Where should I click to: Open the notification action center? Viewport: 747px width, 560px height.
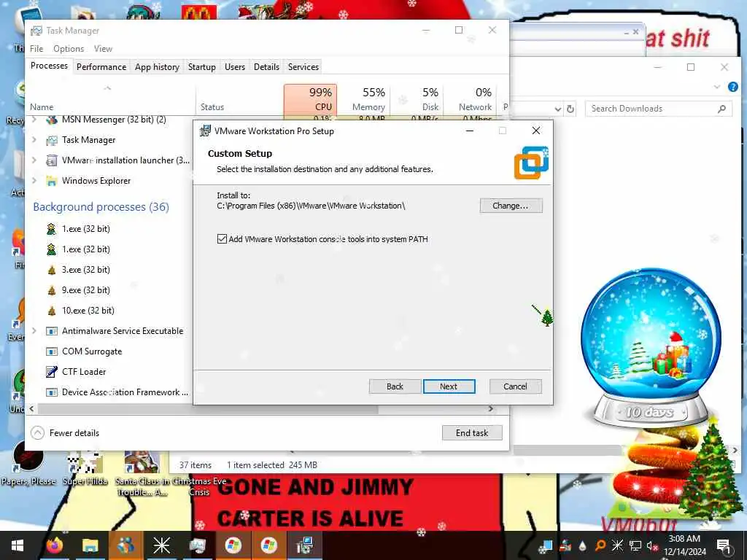[x=724, y=546]
